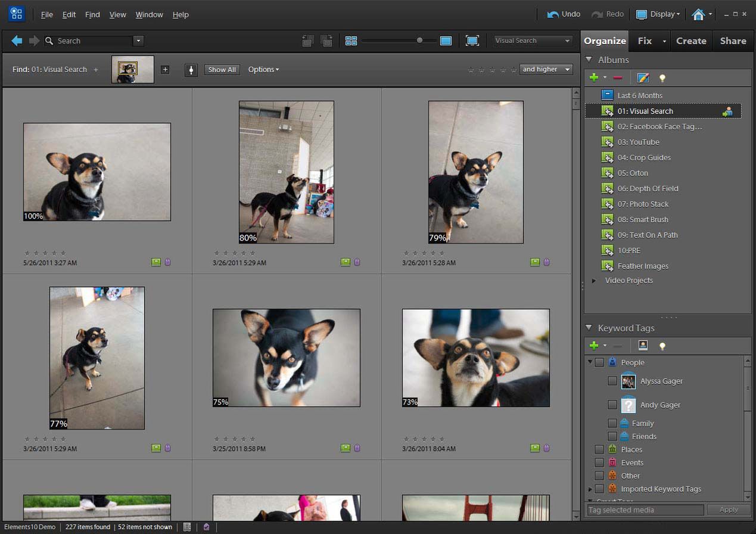The image size is (756, 534).
Task: Open the Window menu
Action: point(149,14)
